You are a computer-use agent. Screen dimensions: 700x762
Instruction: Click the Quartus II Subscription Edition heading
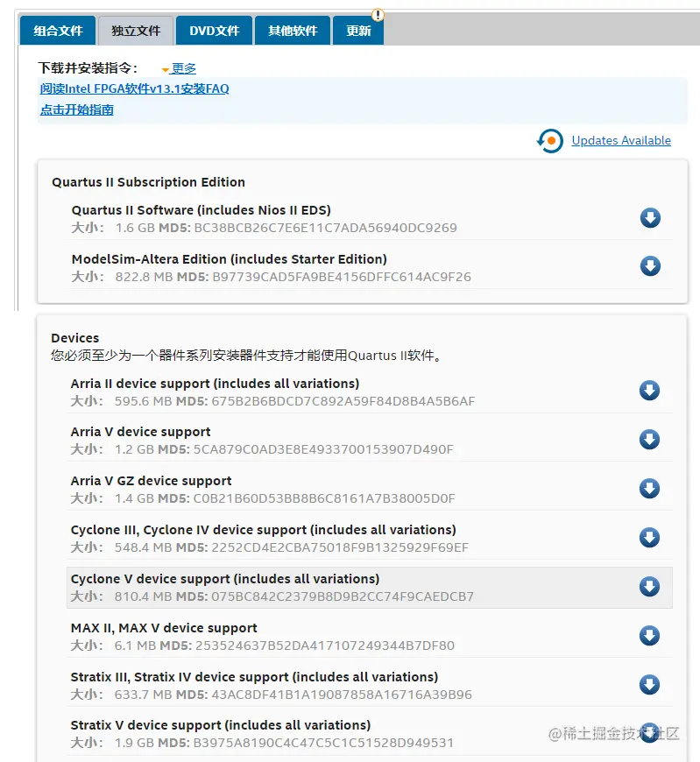tap(149, 182)
